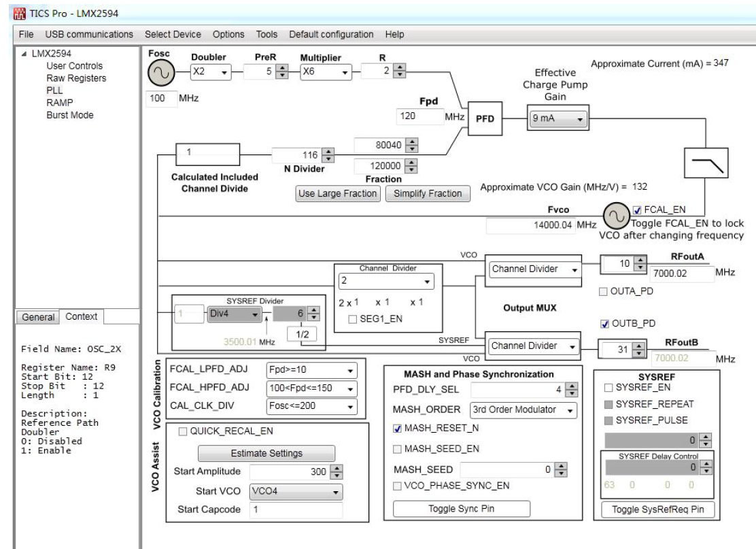Toggle the OUTA_PD checkbox
This screenshot has height=549, width=756.
(x=602, y=291)
